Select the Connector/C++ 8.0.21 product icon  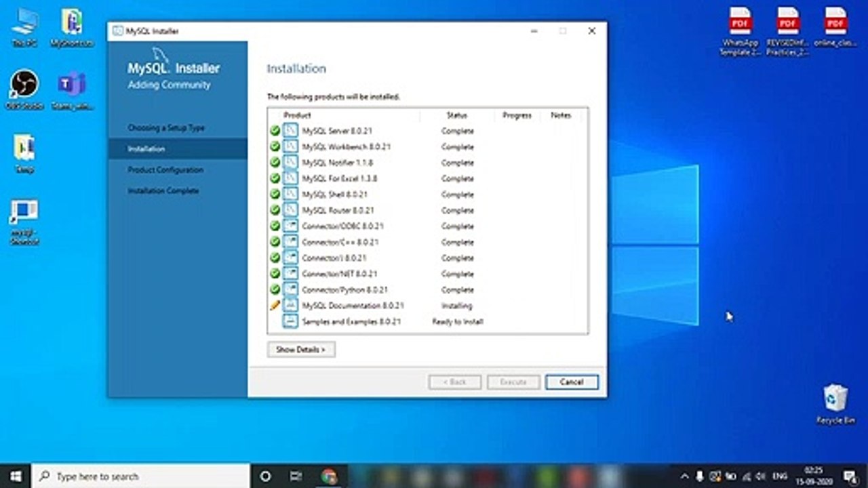click(290, 242)
